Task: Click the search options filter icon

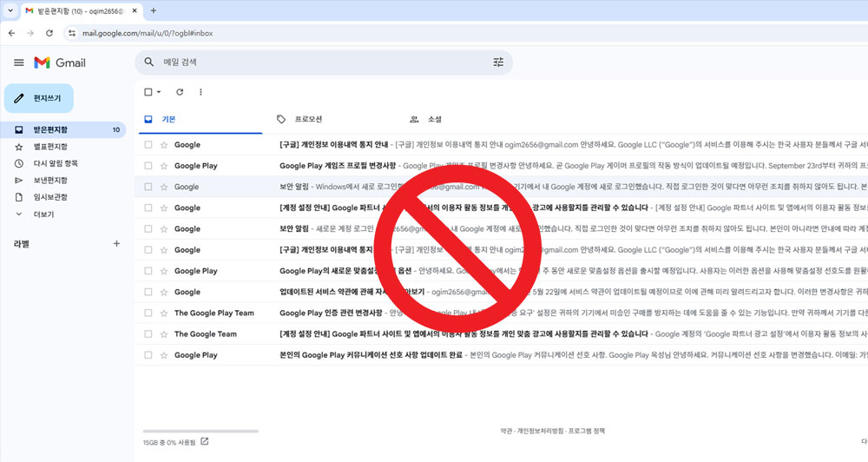Action: click(x=498, y=63)
